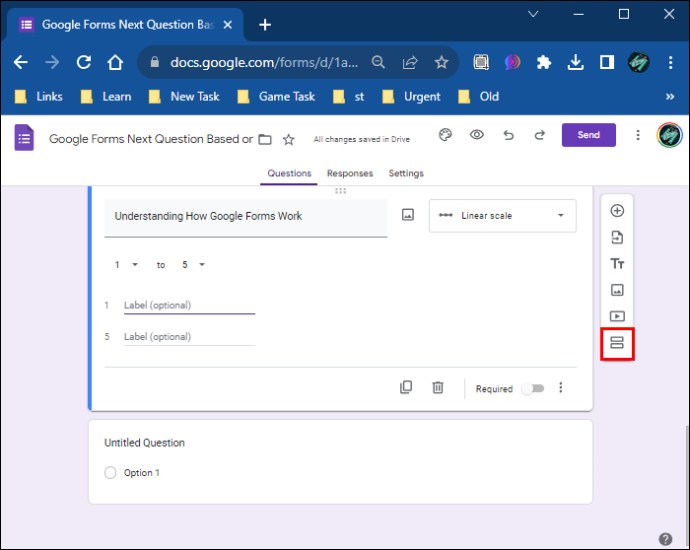Viewport: 690px width, 550px height.
Task: Open the scale maximum value dropdown
Action: click(x=194, y=264)
